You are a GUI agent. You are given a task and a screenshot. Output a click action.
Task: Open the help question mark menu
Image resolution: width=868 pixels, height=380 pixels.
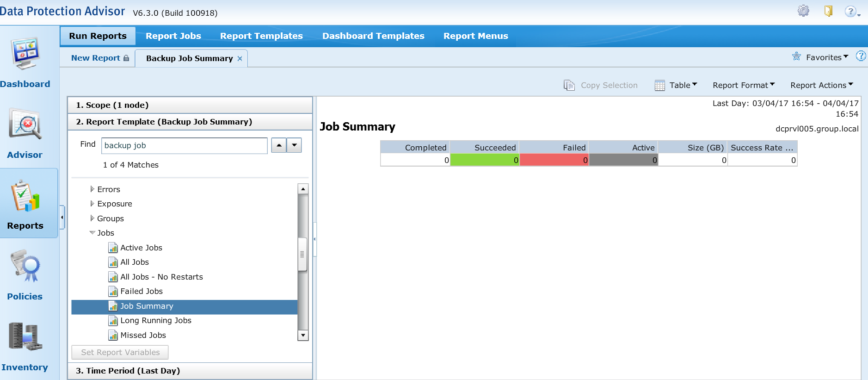(852, 12)
